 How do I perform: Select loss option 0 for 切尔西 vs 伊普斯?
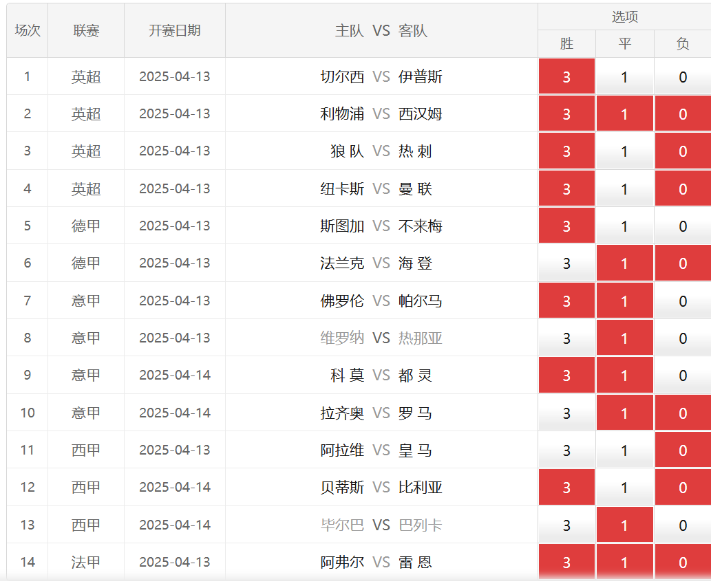pos(683,76)
